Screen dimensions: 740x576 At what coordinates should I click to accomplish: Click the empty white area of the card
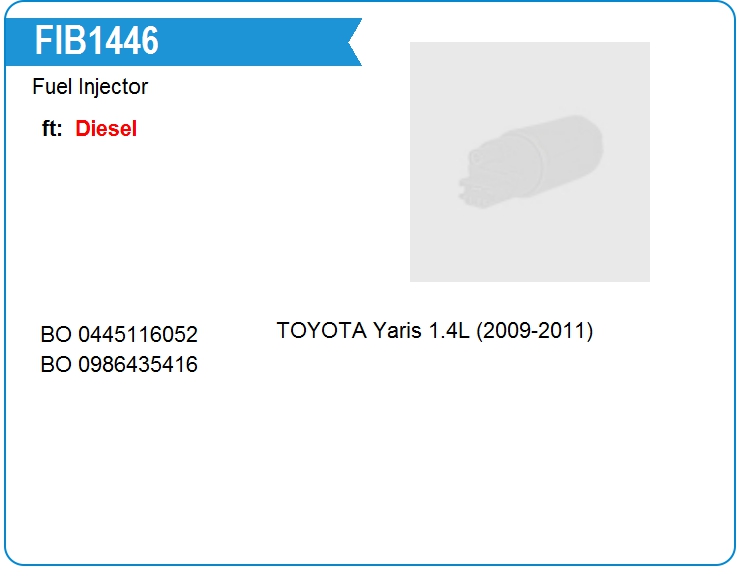click(x=370, y=472)
